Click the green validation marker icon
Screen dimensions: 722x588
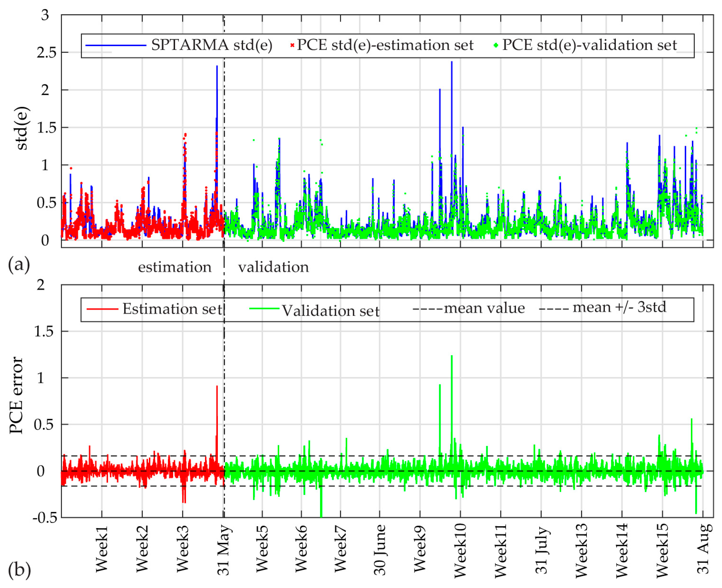pos(496,45)
